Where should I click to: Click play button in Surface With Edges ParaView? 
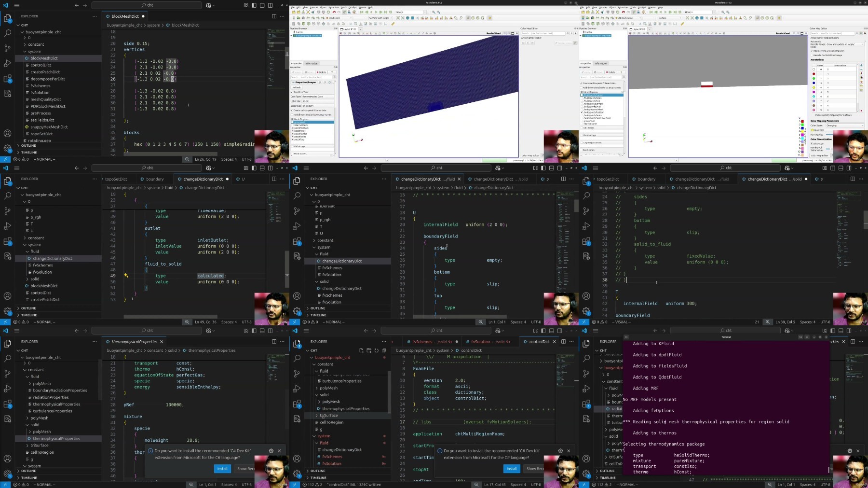coord(376,12)
